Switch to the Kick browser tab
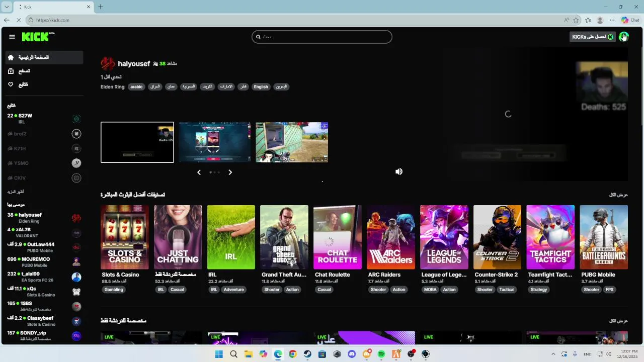Image resolution: width=644 pixels, height=362 pixels. click(53, 7)
